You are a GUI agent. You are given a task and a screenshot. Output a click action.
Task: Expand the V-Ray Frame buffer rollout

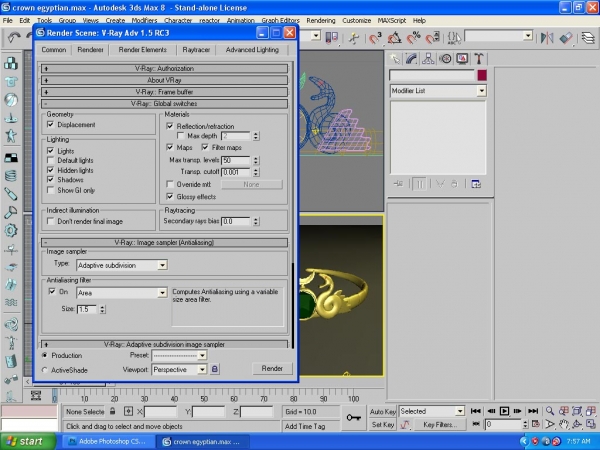pyautogui.click(x=165, y=92)
